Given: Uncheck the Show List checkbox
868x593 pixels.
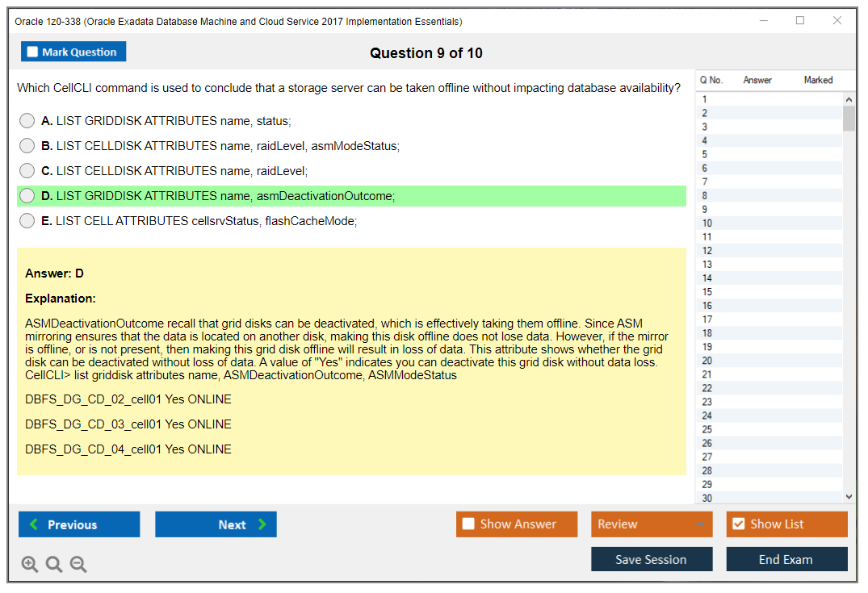Looking at the screenshot, I should click(x=738, y=524).
